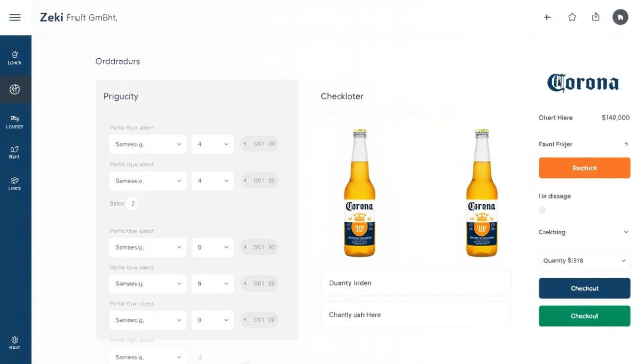Open the Semoes.g dropdown under Prrlie thve ollest
637x364 pixels.
click(147, 320)
